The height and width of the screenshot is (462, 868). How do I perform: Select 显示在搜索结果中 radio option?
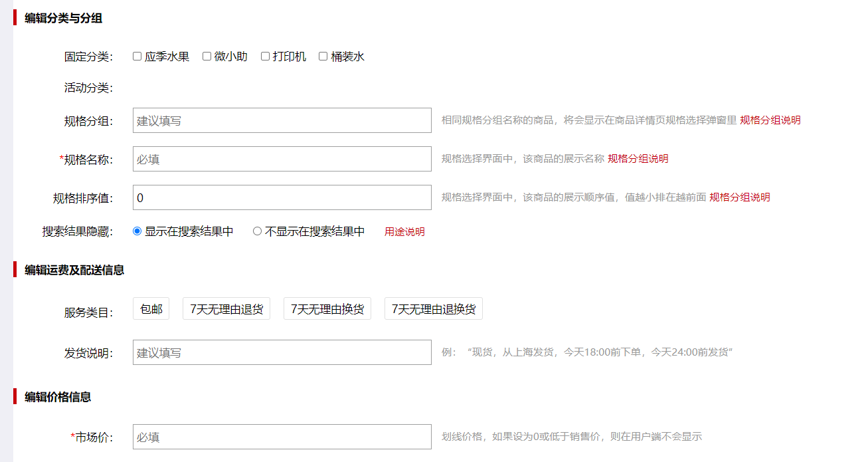point(137,231)
